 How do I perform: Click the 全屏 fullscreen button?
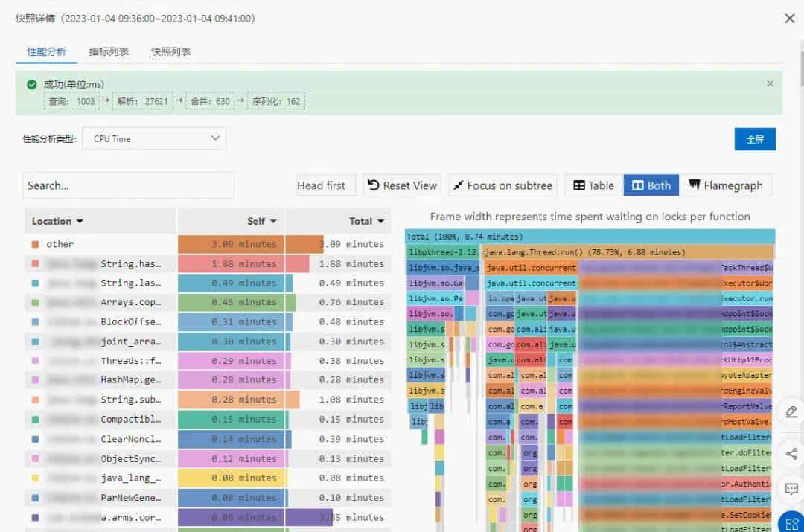pos(755,138)
